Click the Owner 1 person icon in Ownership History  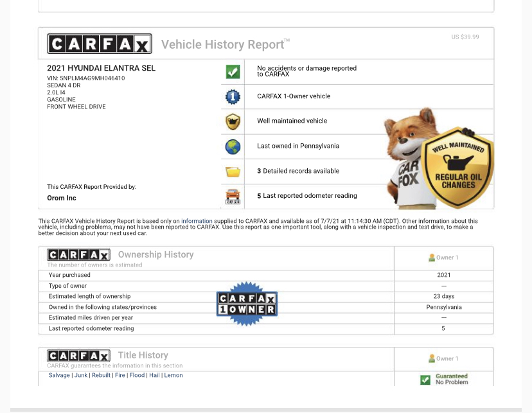point(432,258)
